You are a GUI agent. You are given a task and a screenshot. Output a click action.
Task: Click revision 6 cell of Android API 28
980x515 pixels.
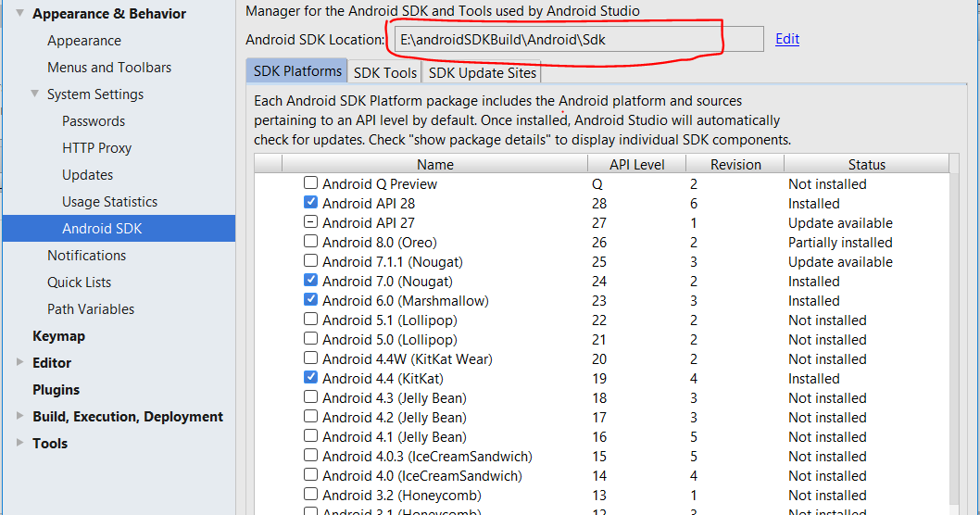693,204
